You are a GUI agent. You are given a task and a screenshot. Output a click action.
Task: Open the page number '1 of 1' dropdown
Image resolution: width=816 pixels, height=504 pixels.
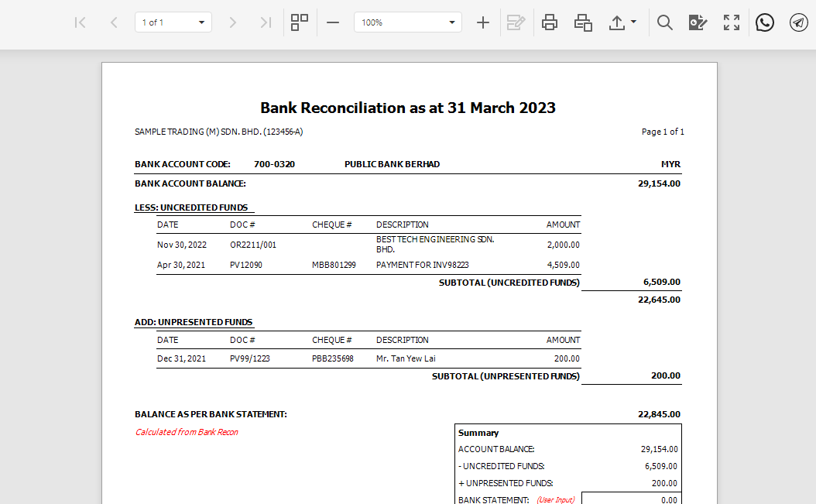[173, 22]
